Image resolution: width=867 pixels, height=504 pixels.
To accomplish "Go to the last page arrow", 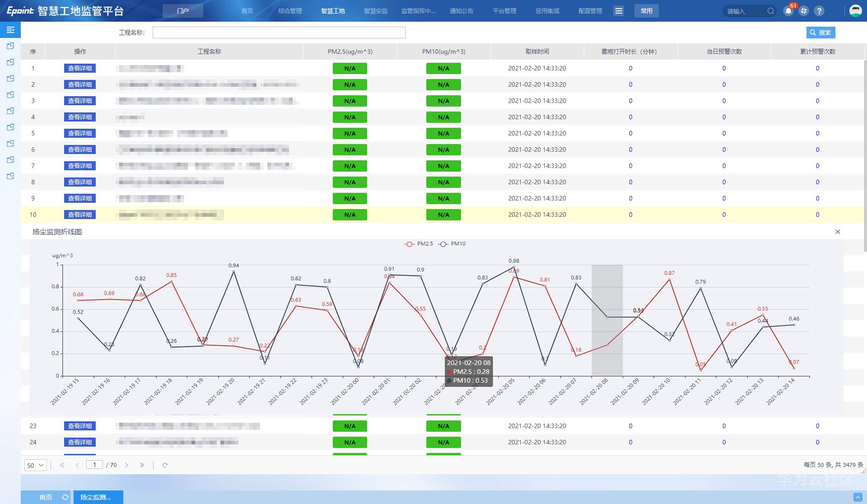I will click(x=142, y=465).
